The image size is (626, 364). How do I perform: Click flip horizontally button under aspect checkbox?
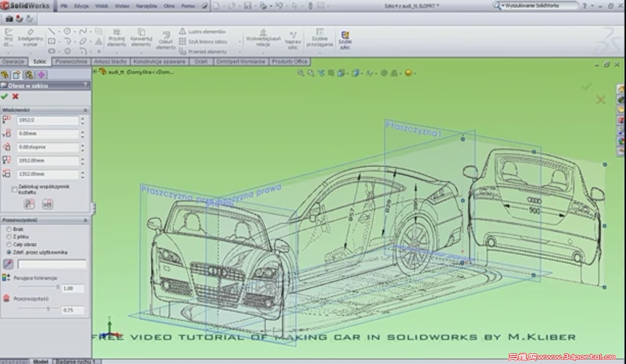pyautogui.click(x=29, y=204)
